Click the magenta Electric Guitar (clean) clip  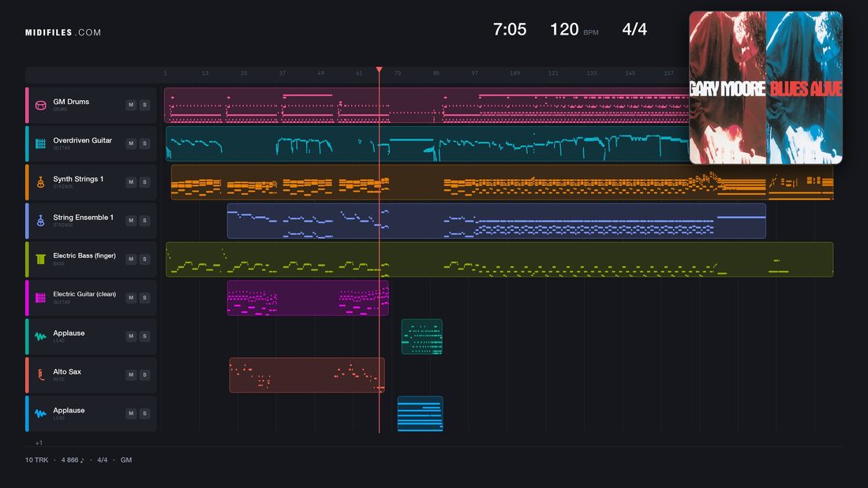308,298
